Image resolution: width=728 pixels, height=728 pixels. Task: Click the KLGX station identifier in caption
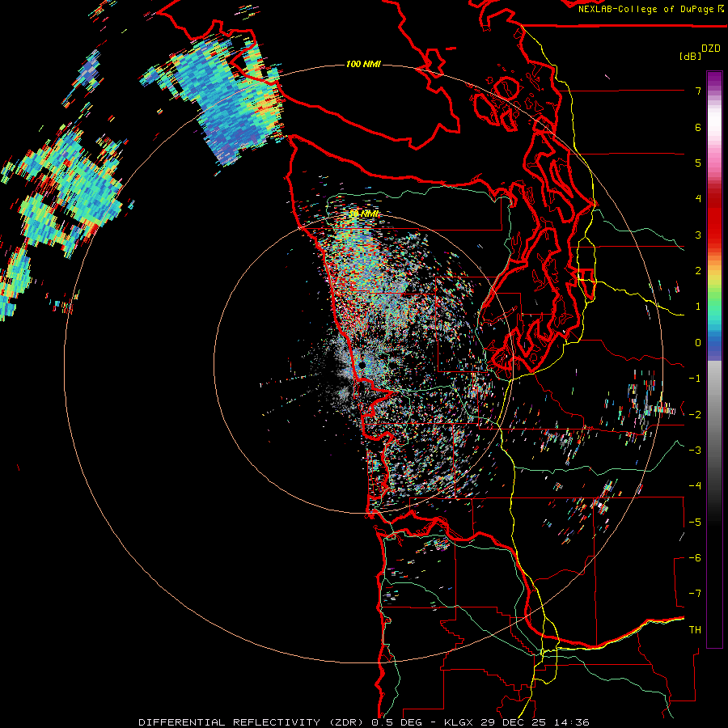(459, 722)
